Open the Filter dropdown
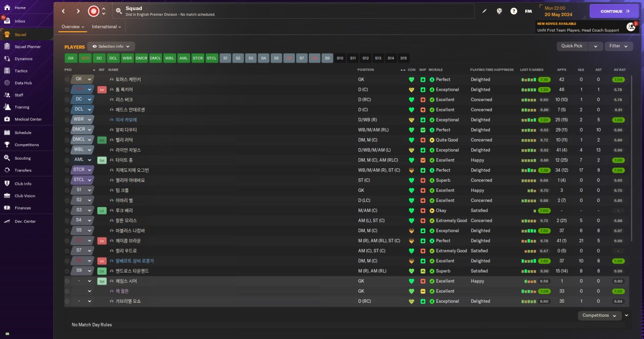Viewport: 644px width, 339px height. [619, 46]
